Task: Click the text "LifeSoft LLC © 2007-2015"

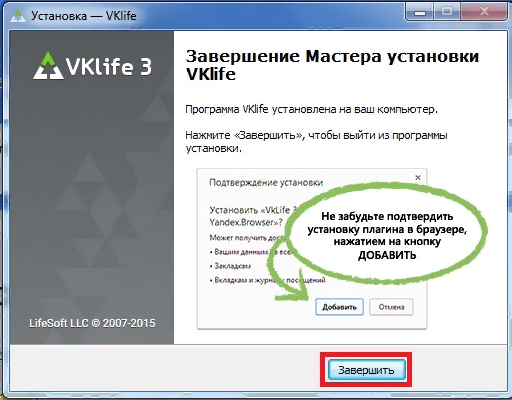Action: pos(92,323)
